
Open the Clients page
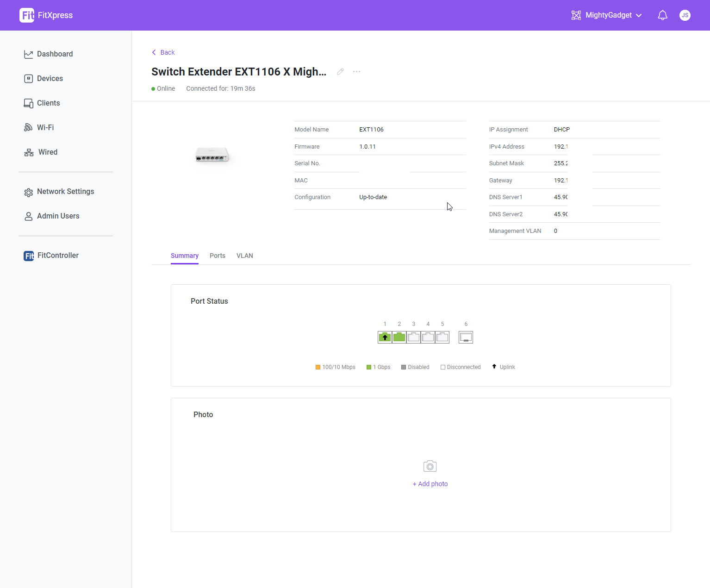(48, 103)
